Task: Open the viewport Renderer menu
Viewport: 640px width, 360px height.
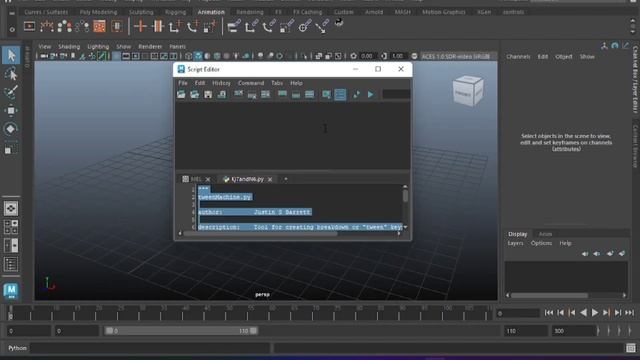Action: point(150,47)
